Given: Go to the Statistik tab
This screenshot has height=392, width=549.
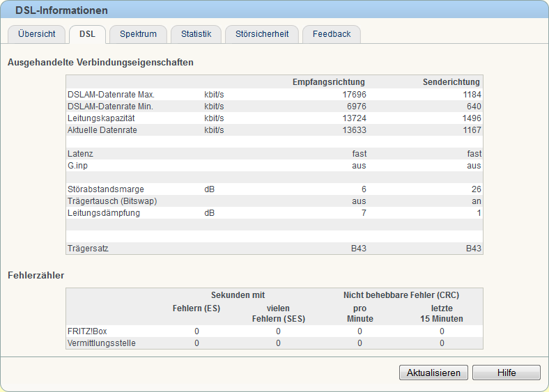Looking at the screenshot, I should pos(196,34).
